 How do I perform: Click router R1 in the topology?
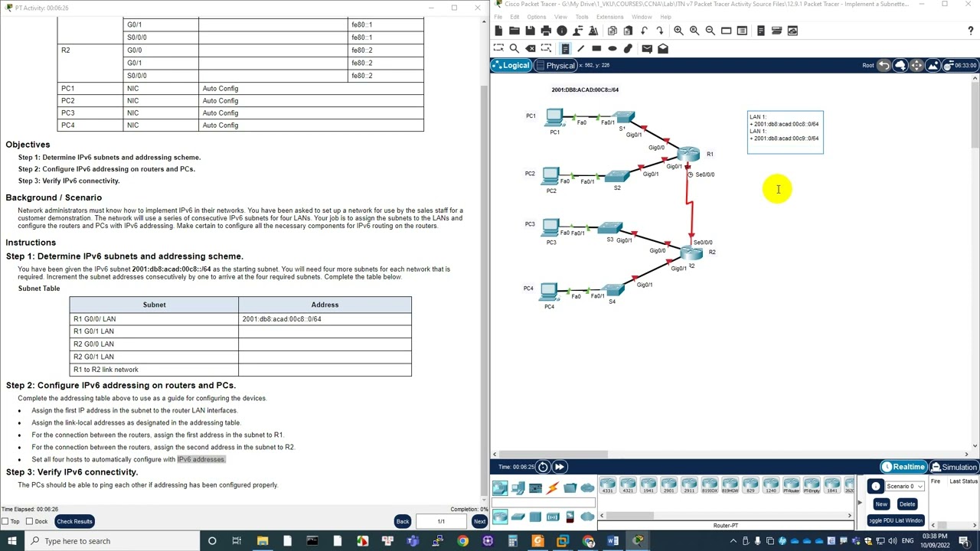pyautogui.click(x=688, y=154)
